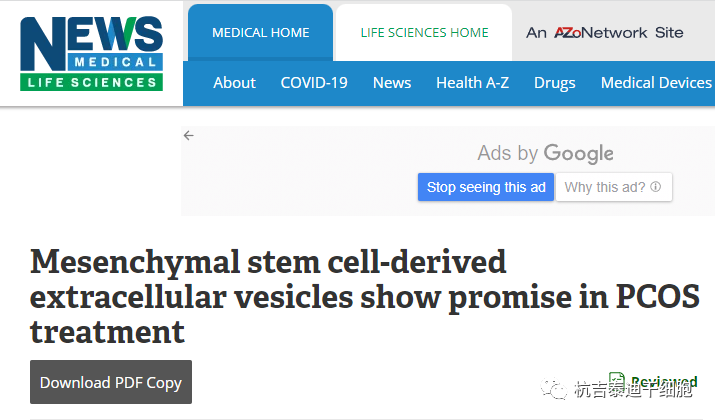This screenshot has width=715, height=420.
Task: Open the Health A-Z menu
Action: pos(472,83)
